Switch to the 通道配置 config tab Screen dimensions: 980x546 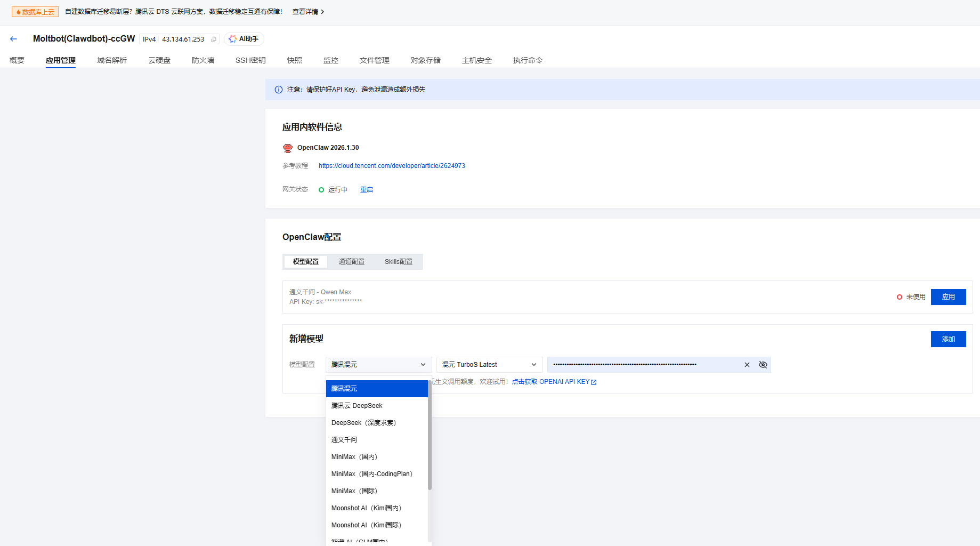pos(352,262)
